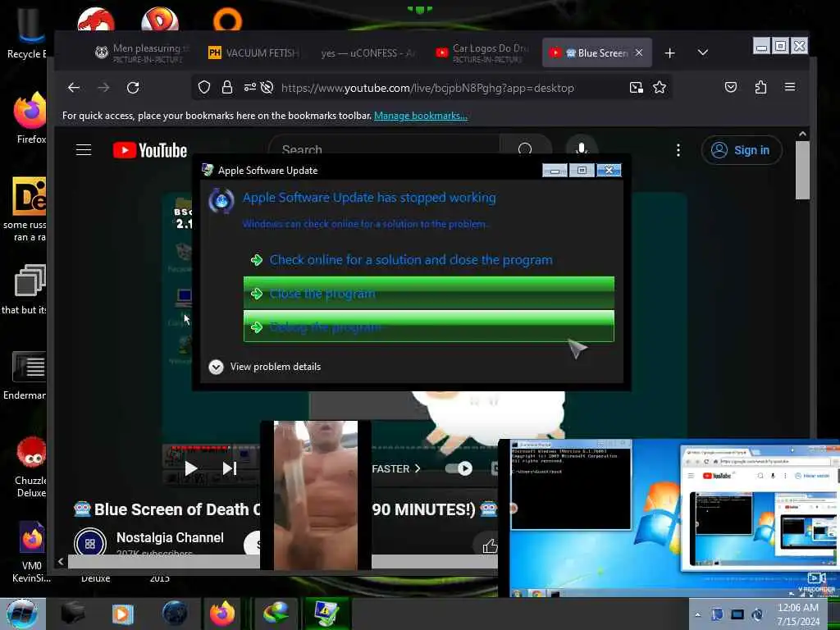This screenshot has height=630, width=840.
Task: Click the site security padlock icon
Action: 227,87
